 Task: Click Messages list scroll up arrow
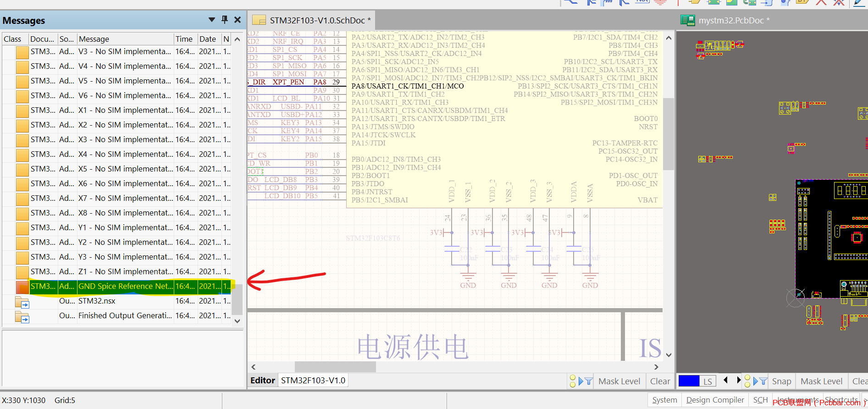237,39
